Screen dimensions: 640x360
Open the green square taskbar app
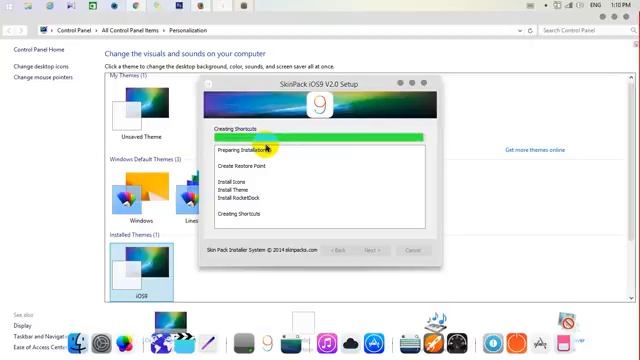[93, 6]
